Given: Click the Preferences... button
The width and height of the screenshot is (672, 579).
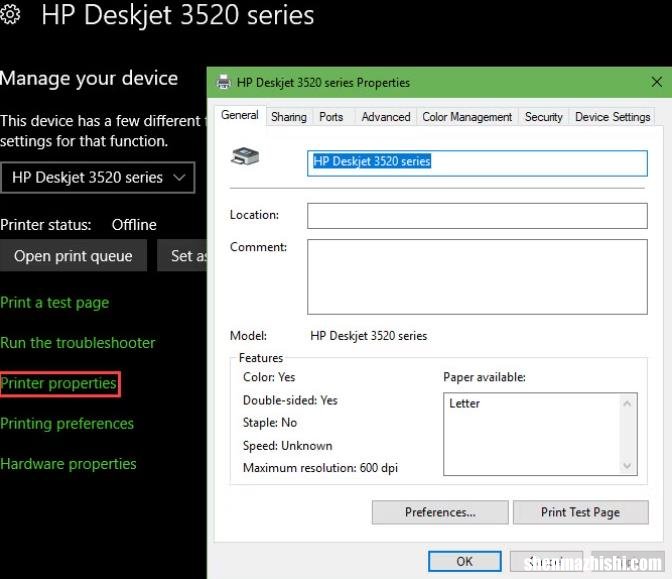Looking at the screenshot, I should click(x=440, y=512).
